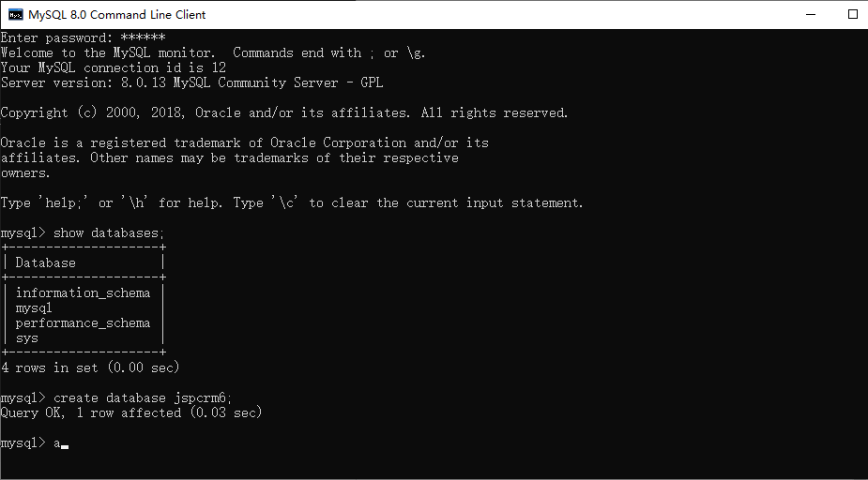Click the 'create database jspcrm6;' command text
This screenshot has width=868, height=480.
tap(143, 397)
